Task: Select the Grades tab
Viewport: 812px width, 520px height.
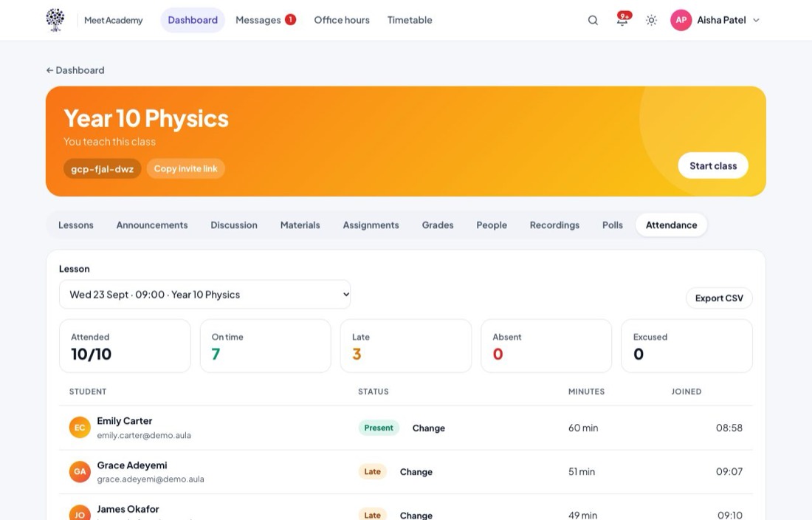Action: click(x=438, y=225)
